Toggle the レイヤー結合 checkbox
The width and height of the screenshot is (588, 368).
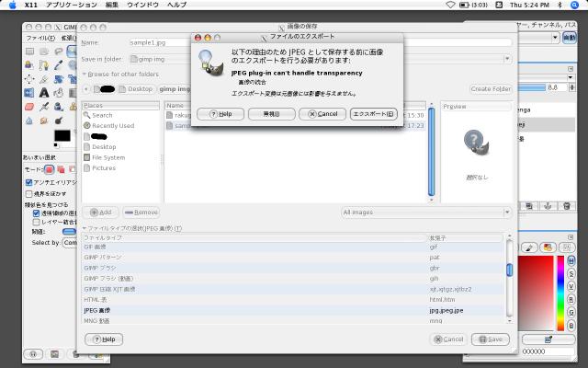point(36,223)
